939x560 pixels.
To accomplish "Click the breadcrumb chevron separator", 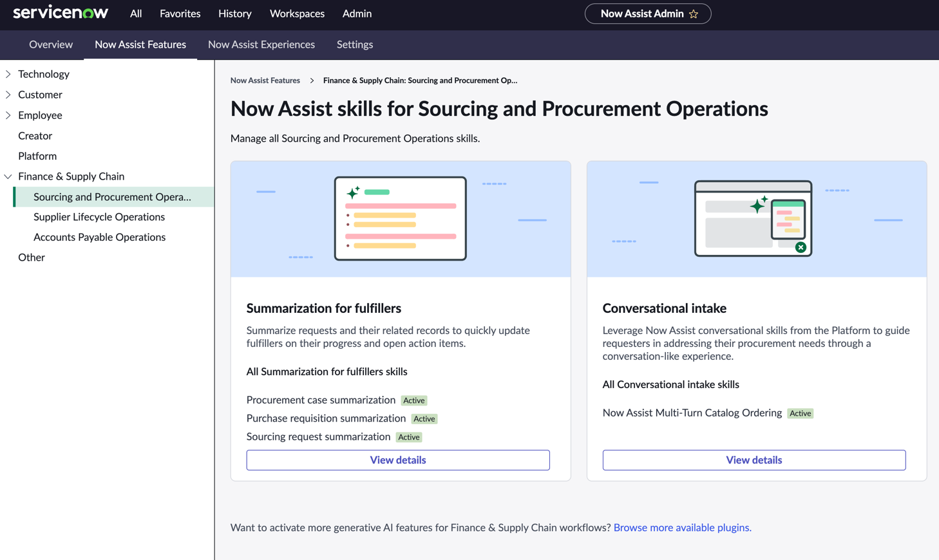I will click(312, 80).
